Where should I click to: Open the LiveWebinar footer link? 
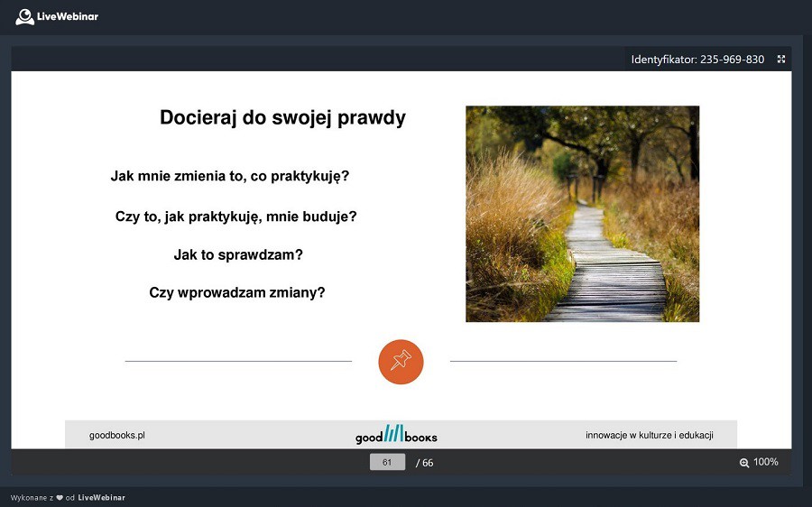pyautogui.click(x=101, y=498)
